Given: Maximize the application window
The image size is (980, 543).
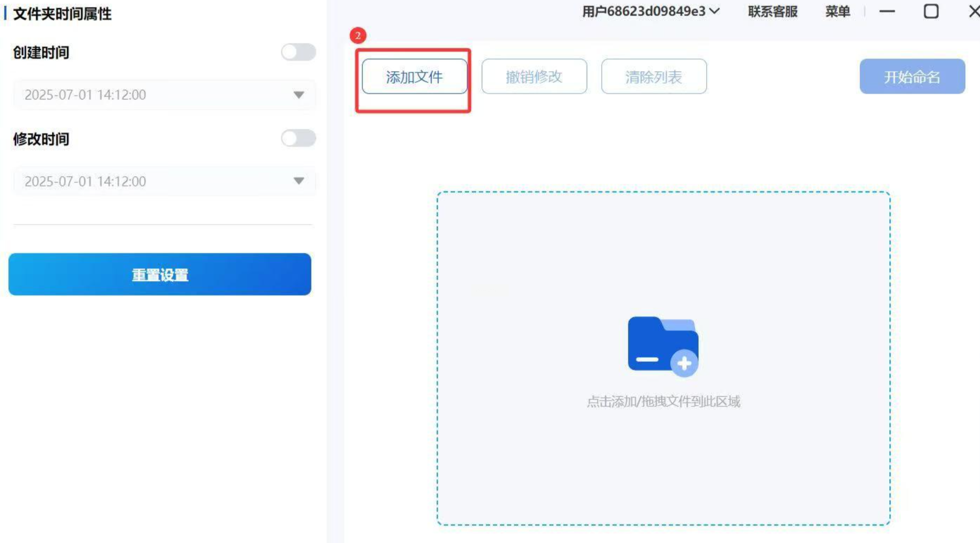Looking at the screenshot, I should point(931,12).
